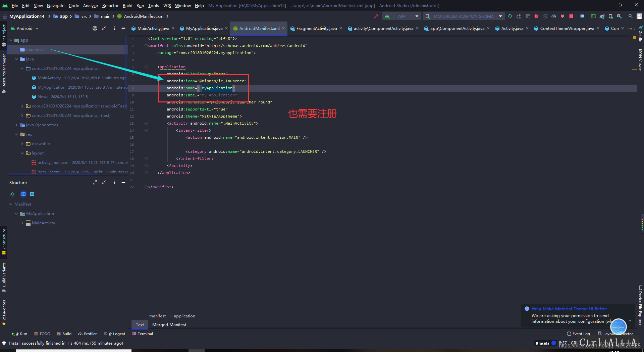Viewport: 644px width, 352px height.
Task: Collapse the java folder
Action: click(16, 59)
